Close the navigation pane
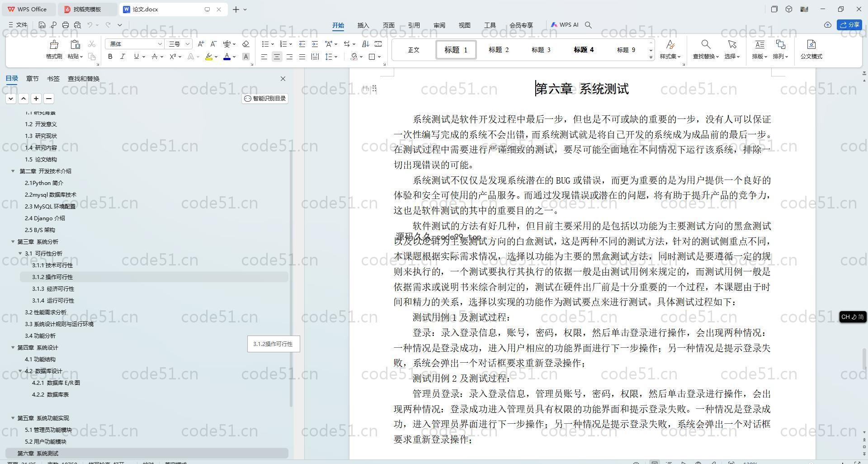The height and width of the screenshot is (464, 868). 283,79
